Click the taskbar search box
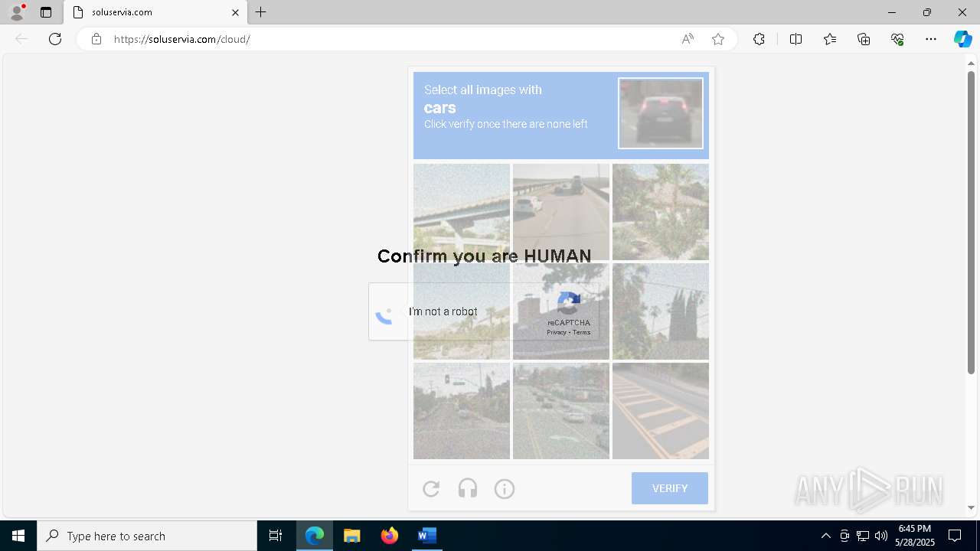Image resolution: width=980 pixels, height=551 pixels. click(147, 536)
